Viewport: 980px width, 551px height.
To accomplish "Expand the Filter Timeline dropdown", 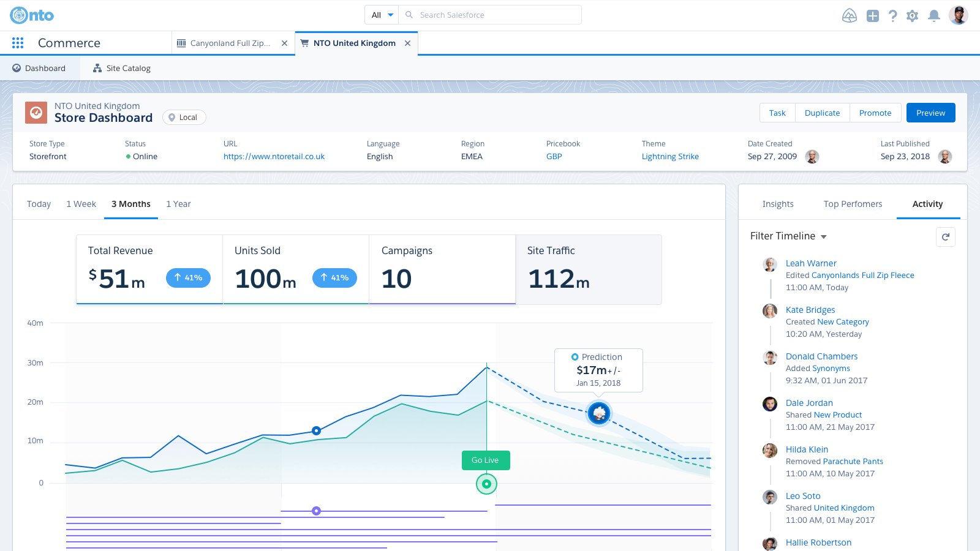I will (789, 236).
